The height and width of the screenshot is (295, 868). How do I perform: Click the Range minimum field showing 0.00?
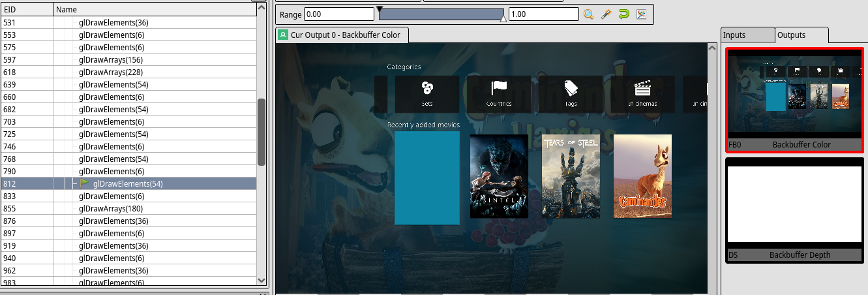pos(338,14)
